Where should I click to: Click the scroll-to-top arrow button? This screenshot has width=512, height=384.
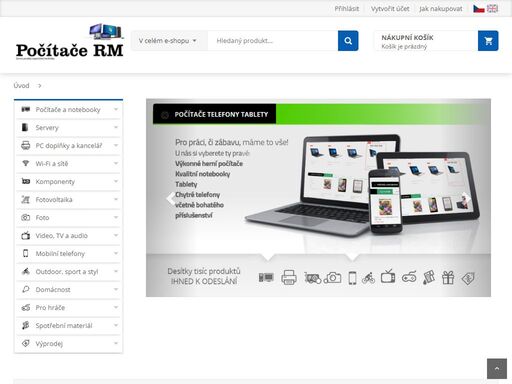click(x=497, y=369)
